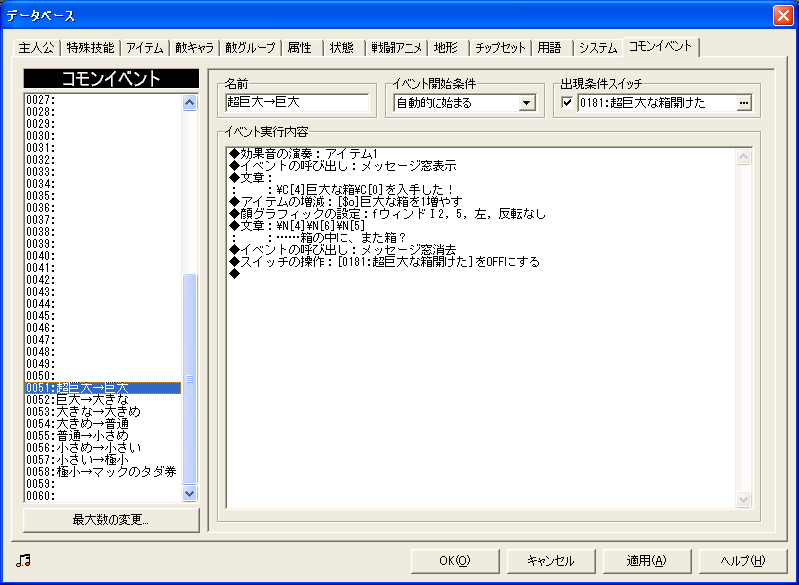
Task: Click the music note icon at bottom-left
Action: point(23,561)
